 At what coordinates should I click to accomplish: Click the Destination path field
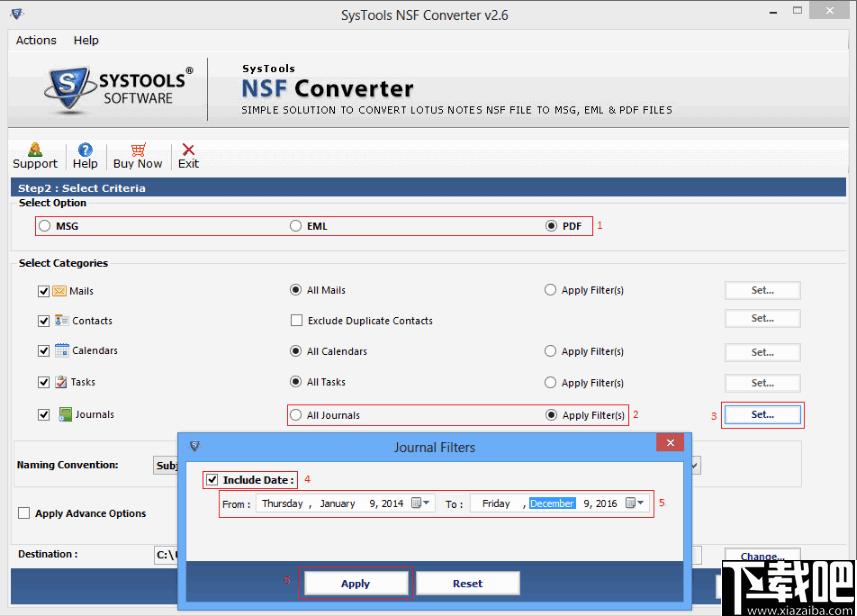pyautogui.click(x=166, y=555)
